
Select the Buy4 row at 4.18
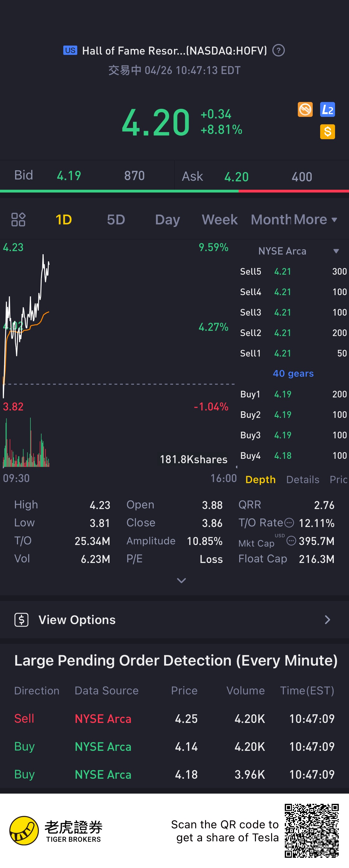293,456
